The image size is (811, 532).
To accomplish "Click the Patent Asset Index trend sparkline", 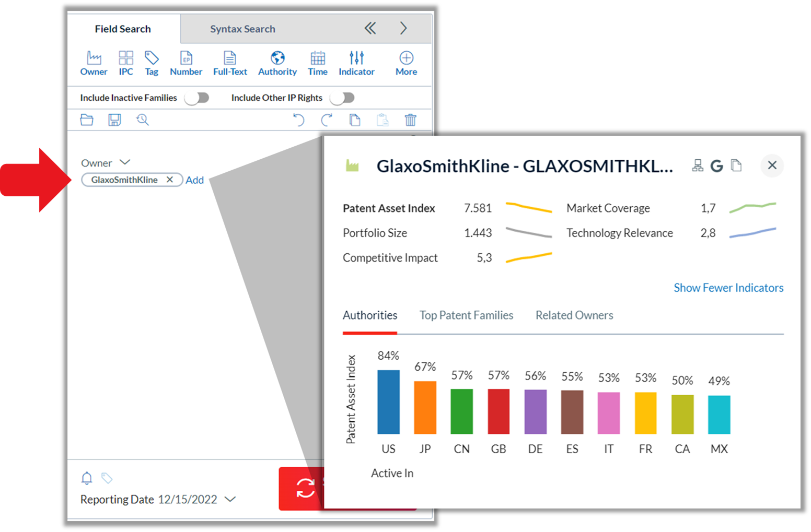I will click(529, 208).
